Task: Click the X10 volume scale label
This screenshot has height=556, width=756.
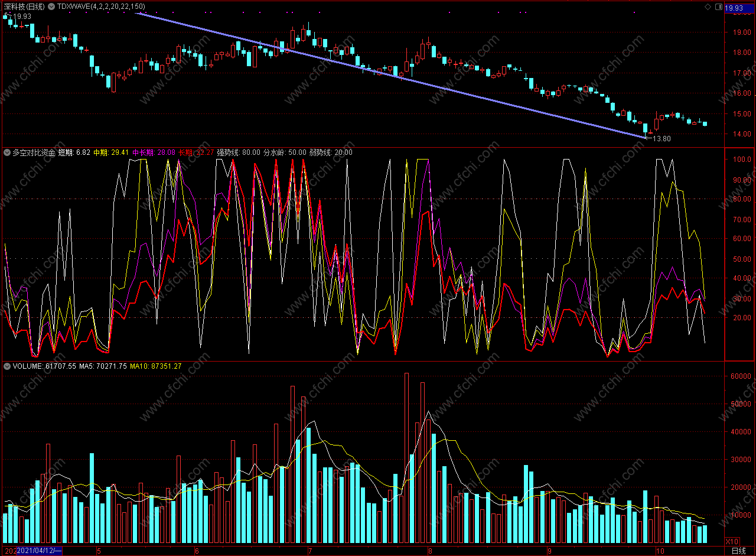Action: pos(732,541)
